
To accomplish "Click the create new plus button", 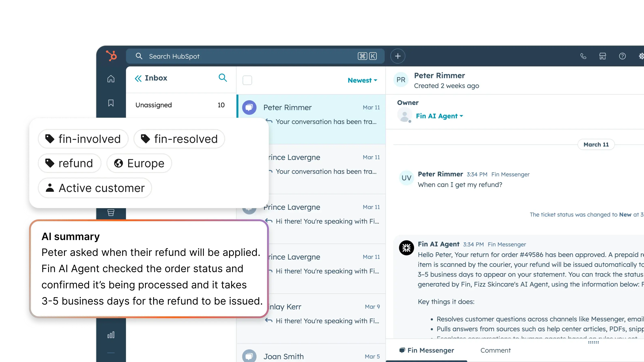I will point(398,56).
